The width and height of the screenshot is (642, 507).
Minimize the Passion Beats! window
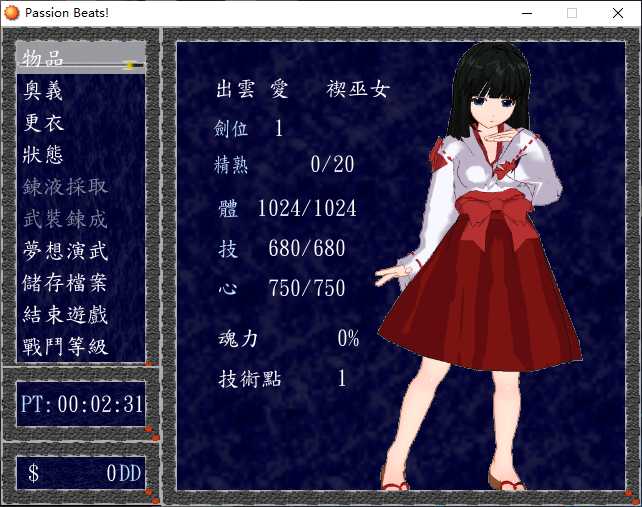point(527,13)
